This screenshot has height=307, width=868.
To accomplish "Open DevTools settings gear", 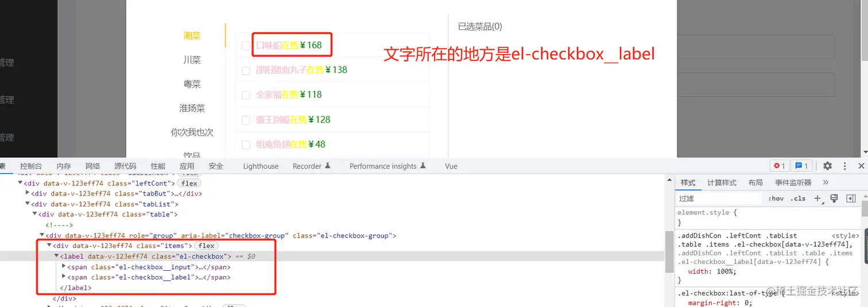I will [827, 166].
